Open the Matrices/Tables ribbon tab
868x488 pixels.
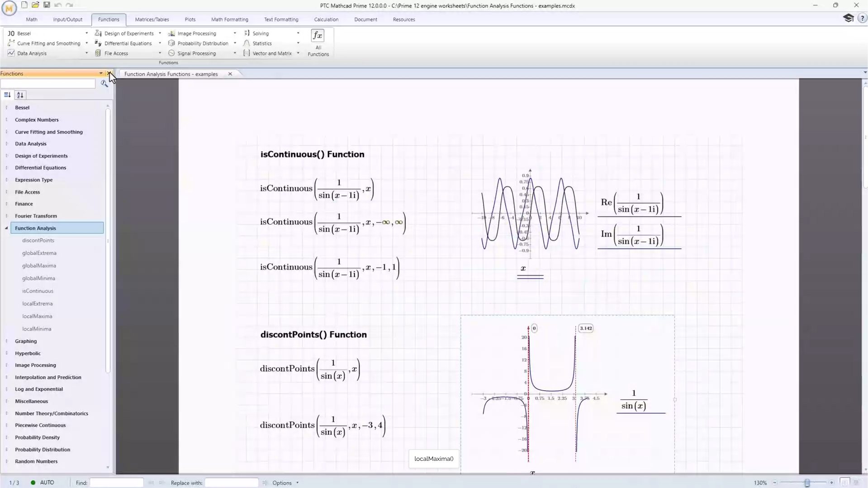click(x=152, y=19)
